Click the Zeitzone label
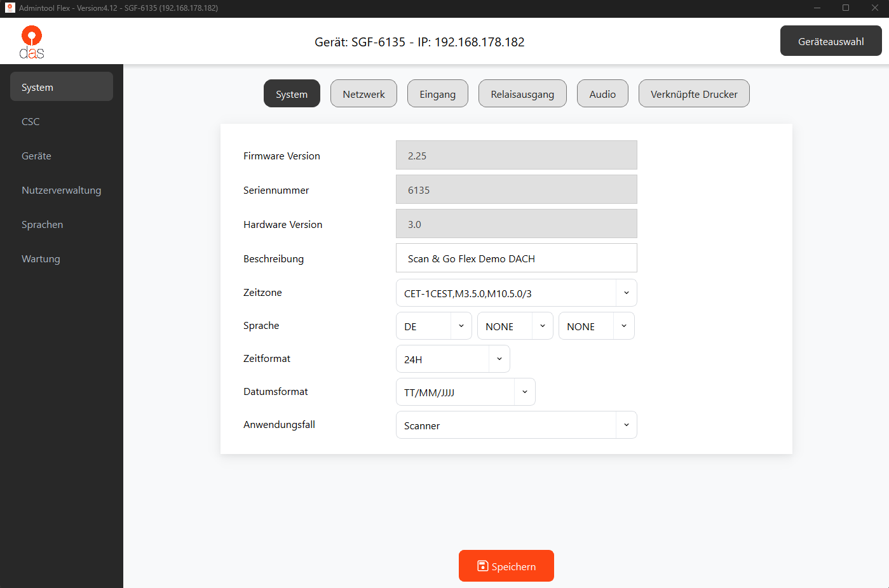The width and height of the screenshot is (889, 588). click(x=262, y=292)
